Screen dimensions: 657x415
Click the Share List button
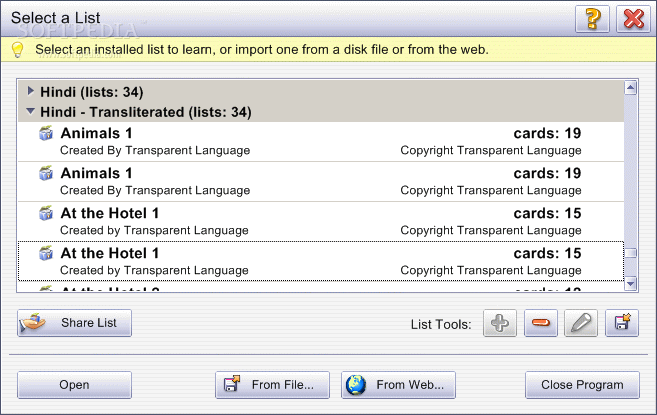[x=75, y=323]
